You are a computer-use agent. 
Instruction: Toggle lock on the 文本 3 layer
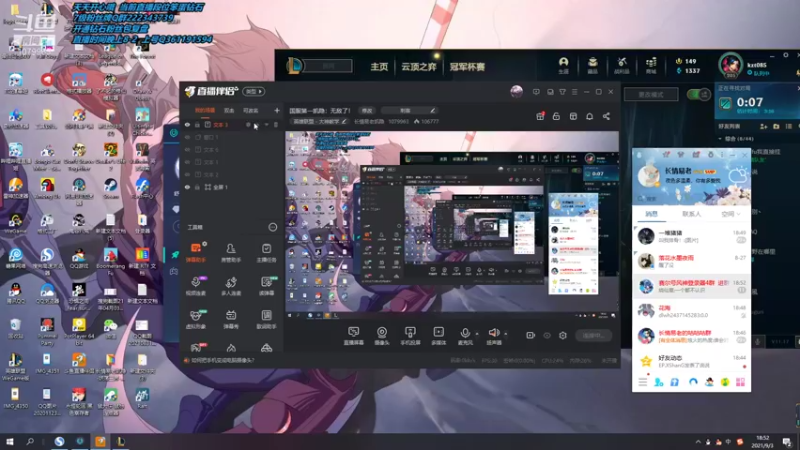coord(197,124)
